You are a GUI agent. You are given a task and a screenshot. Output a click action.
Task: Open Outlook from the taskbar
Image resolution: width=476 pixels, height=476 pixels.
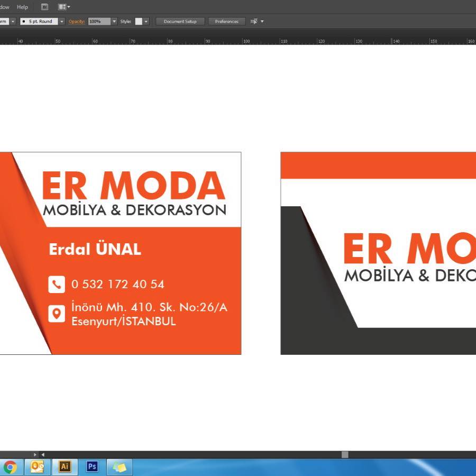click(x=37, y=467)
